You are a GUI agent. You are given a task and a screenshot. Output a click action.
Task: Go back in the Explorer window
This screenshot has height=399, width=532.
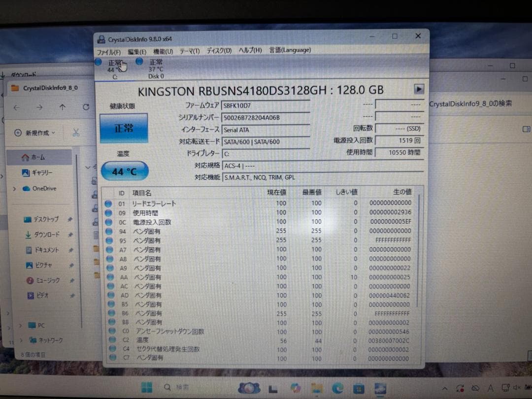click(x=17, y=107)
